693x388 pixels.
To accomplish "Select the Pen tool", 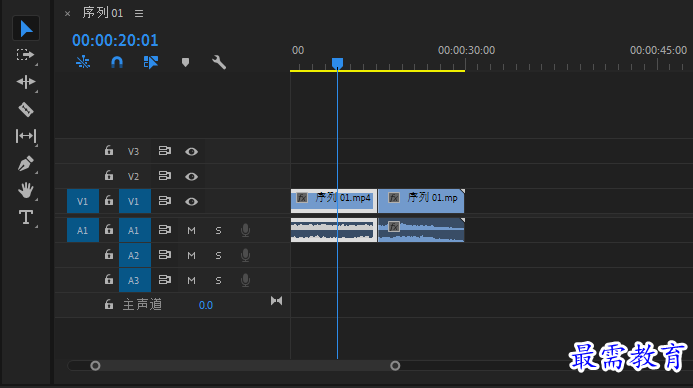I will [26, 163].
